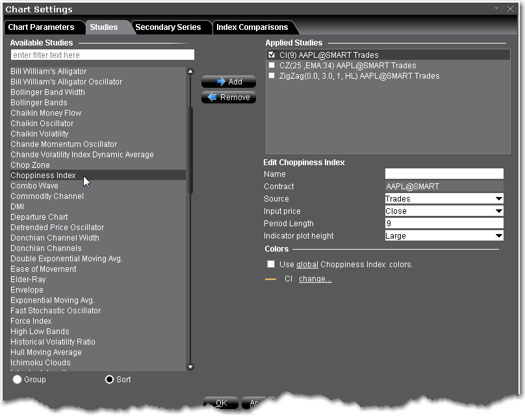The width and height of the screenshot is (525, 420).
Task: Click the orange CI line color swatch
Action: pos(271,279)
